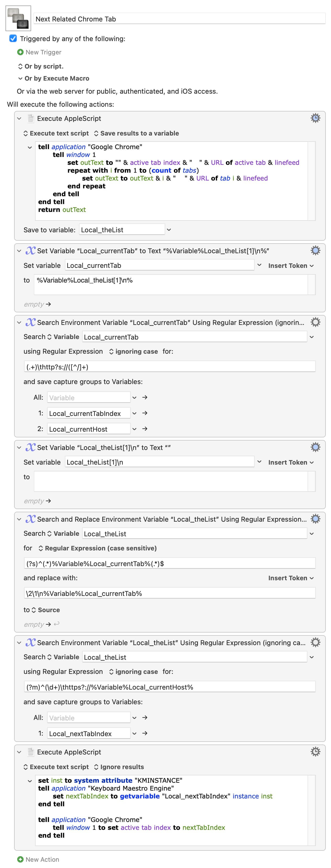Click the green plus New Action icon
331x868 pixels.
point(20,859)
